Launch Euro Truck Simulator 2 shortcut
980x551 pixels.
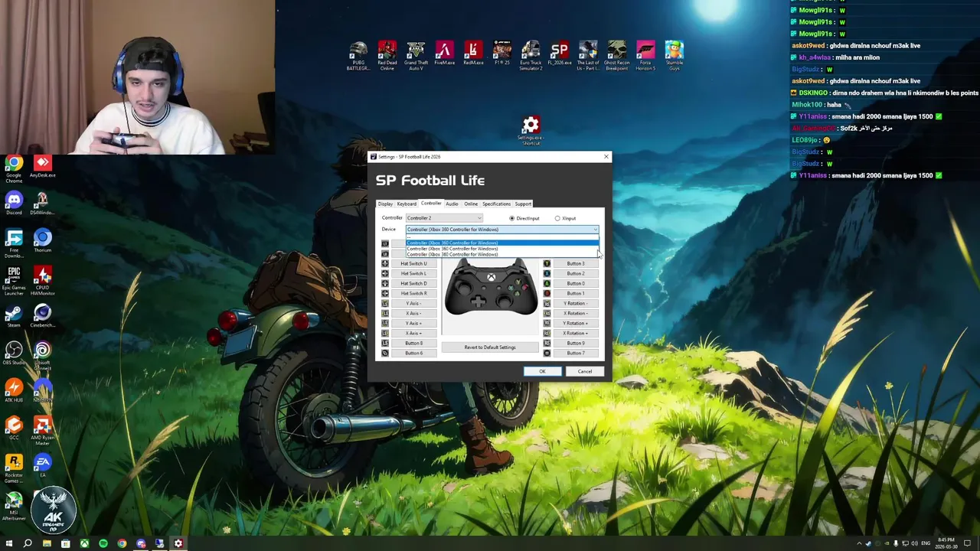pos(531,56)
